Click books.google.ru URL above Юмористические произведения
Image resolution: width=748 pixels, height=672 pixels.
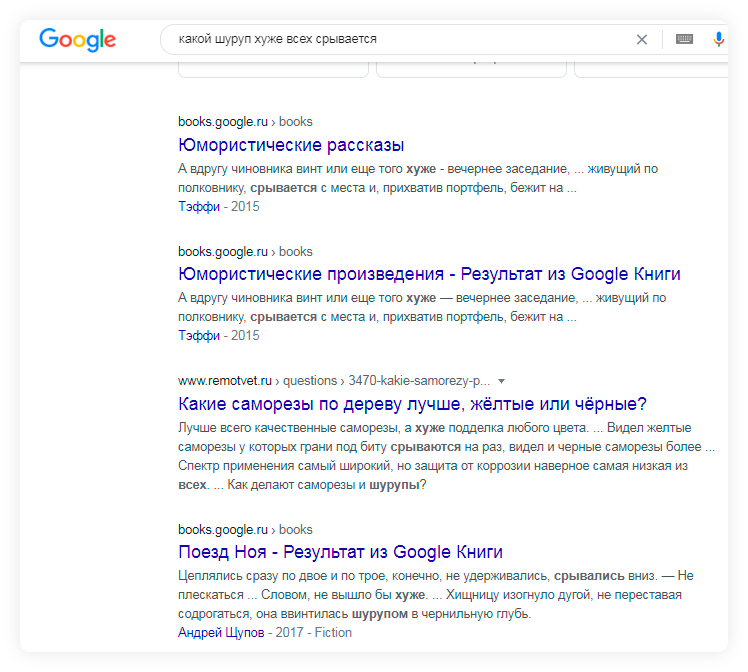[x=245, y=251]
